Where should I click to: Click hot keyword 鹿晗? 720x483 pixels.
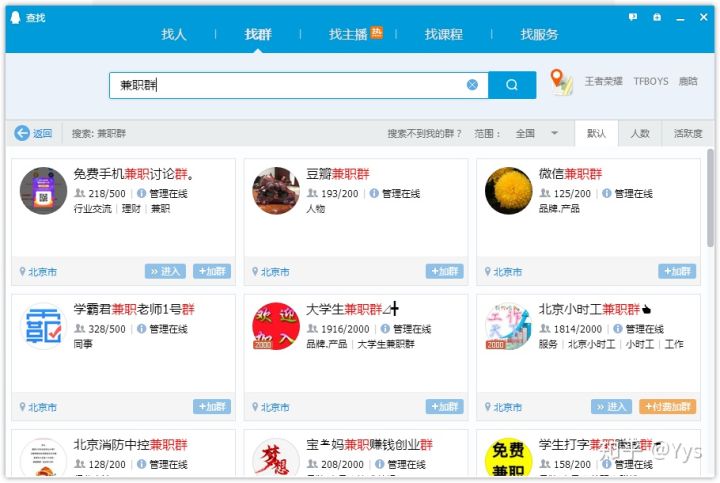point(688,81)
